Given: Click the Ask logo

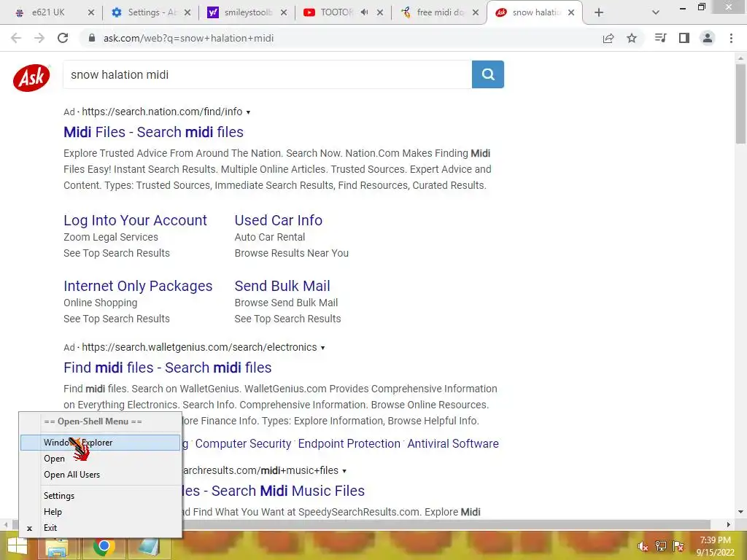Looking at the screenshot, I should (x=31, y=77).
